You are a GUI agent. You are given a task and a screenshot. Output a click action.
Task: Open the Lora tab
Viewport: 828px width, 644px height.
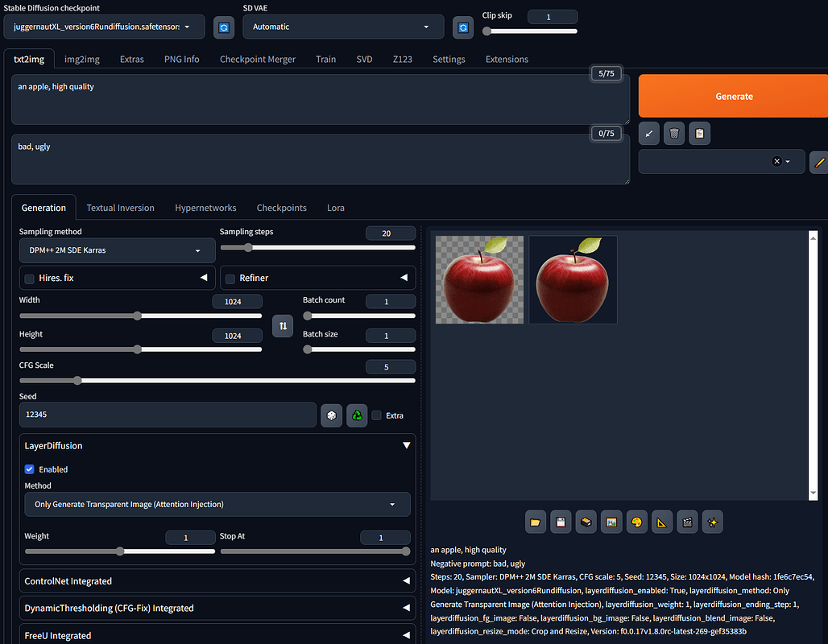[336, 208]
